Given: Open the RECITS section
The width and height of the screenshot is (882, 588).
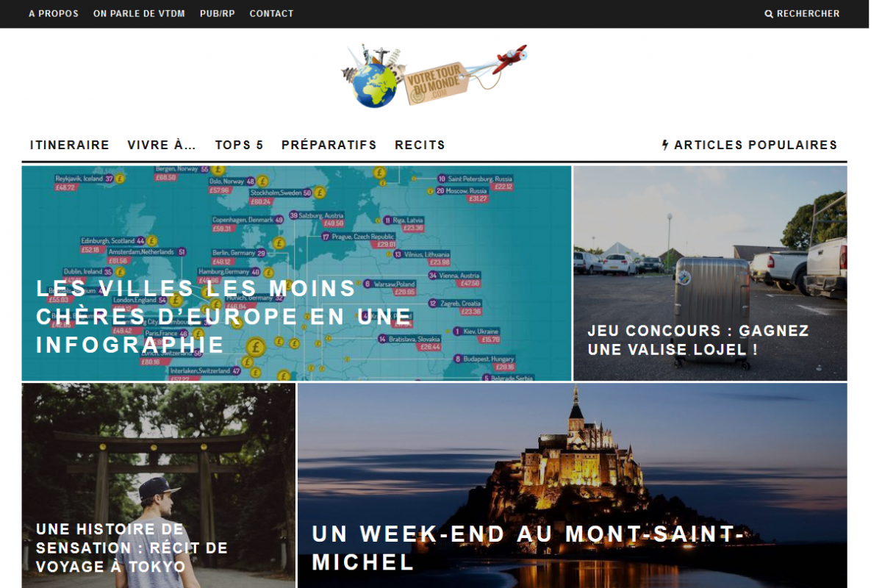Looking at the screenshot, I should [420, 145].
